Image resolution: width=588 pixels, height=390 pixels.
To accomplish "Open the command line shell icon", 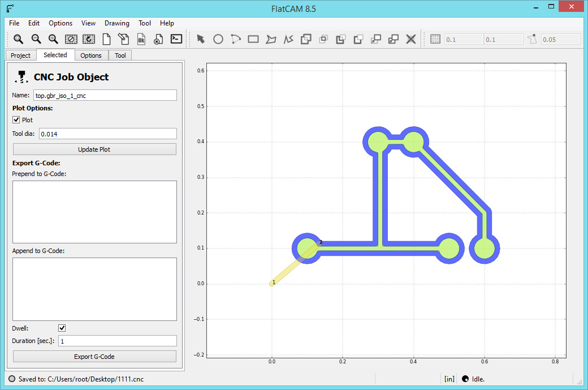I will pyautogui.click(x=176, y=38).
